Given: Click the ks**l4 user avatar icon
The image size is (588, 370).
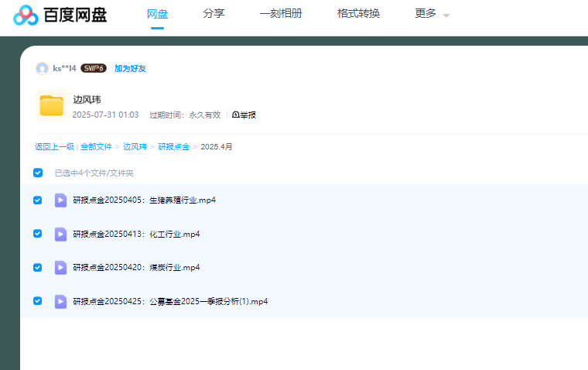Looking at the screenshot, I should (42, 68).
